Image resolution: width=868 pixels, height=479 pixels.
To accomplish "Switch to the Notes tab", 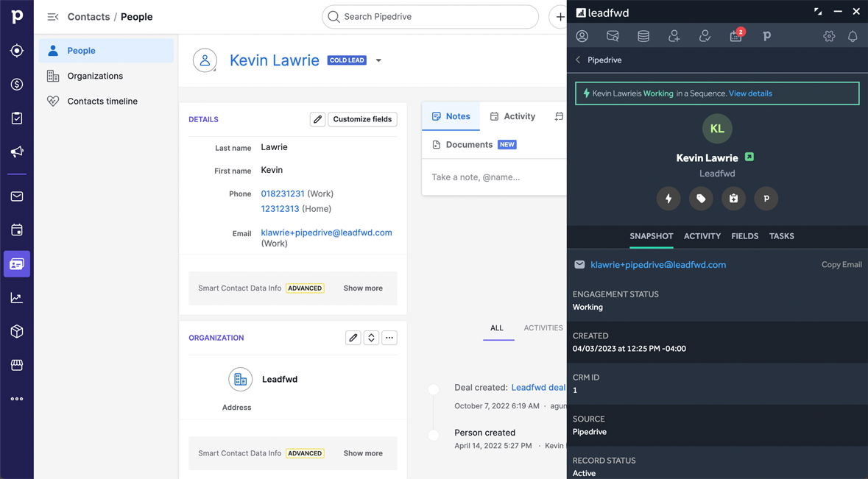I will (x=451, y=116).
